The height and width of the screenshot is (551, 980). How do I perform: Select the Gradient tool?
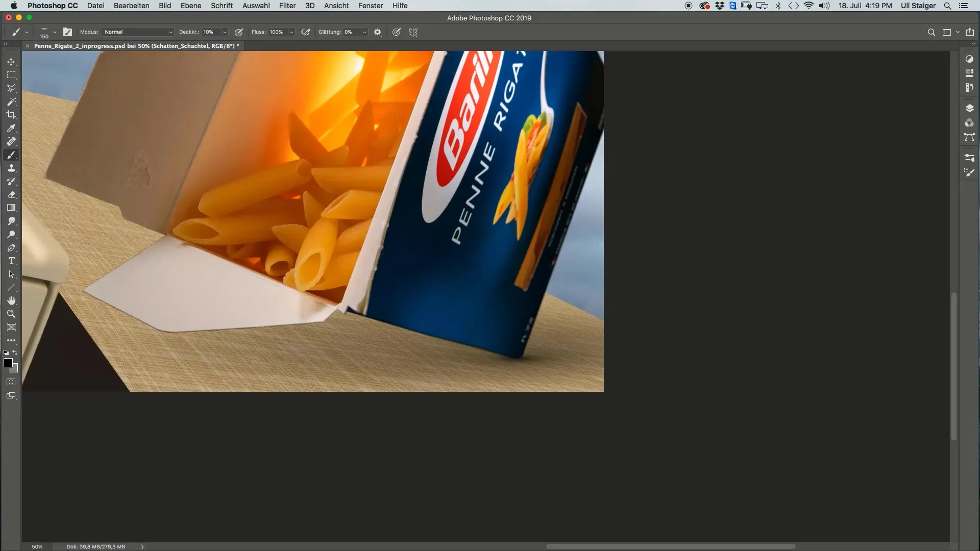[x=11, y=208]
